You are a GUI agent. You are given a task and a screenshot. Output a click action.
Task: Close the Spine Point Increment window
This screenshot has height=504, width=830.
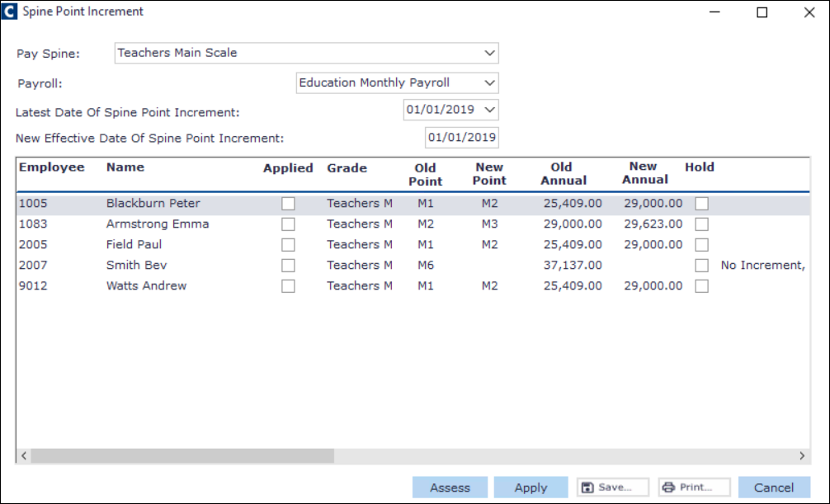809,12
